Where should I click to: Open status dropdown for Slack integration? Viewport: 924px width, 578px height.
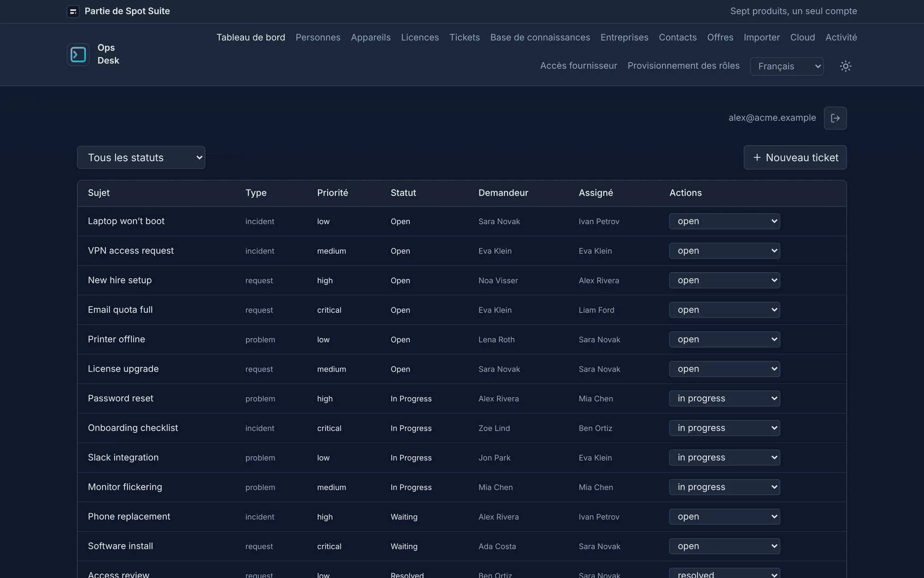tap(724, 458)
